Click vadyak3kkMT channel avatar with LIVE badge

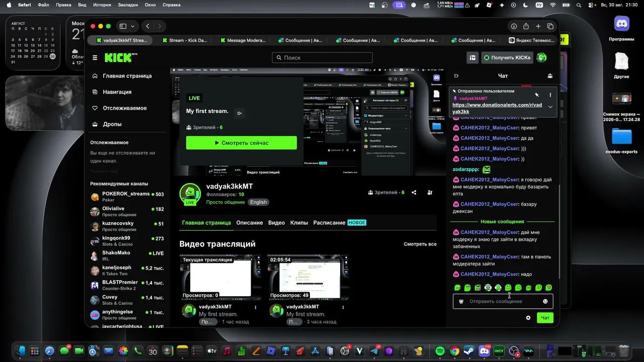[190, 194]
